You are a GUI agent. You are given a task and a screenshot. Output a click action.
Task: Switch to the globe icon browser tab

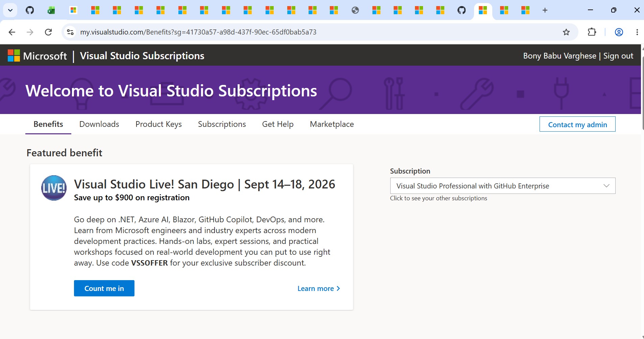pos(355,10)
